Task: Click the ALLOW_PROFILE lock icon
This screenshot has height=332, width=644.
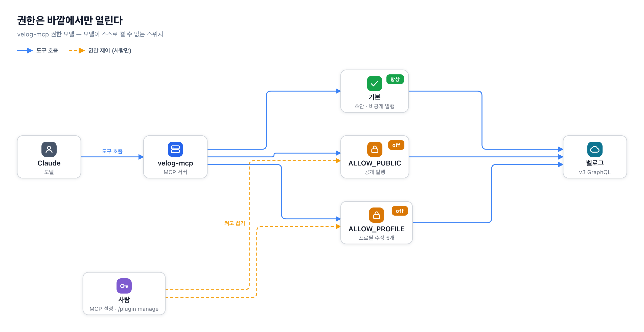Action: pos(377,215)
